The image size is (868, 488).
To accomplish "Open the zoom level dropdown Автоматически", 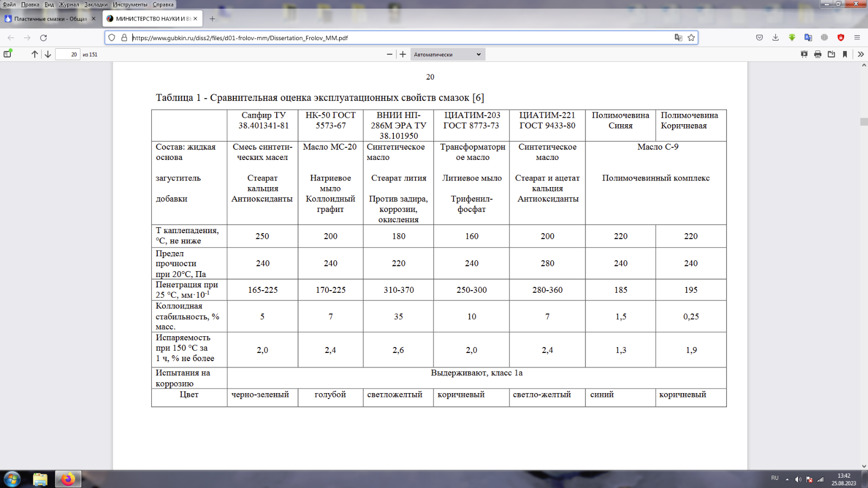I will (448, 54).
